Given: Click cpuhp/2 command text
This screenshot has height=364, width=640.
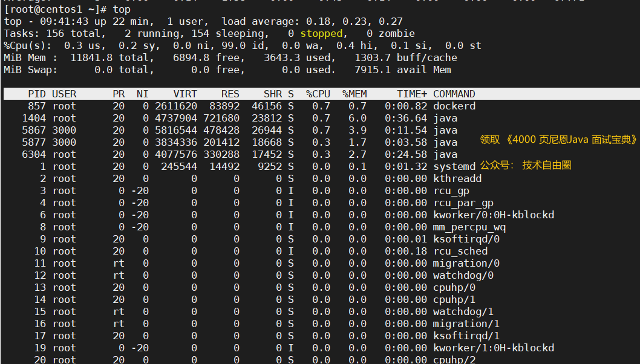Looking at the screenshot, I should (x=454, y=360).
